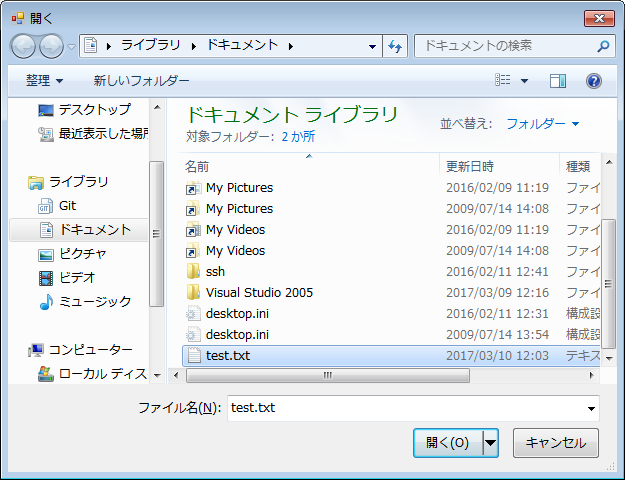Viewport: 625px width, 480px height.
Task: Toggle the preview pane icon
Action: [x=558, y=81]
